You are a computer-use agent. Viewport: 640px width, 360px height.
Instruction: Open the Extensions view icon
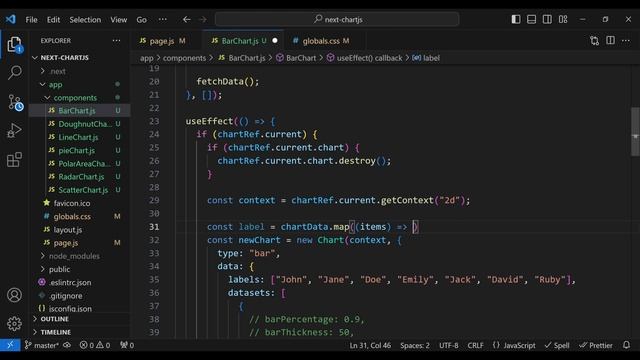click(14, 160)
